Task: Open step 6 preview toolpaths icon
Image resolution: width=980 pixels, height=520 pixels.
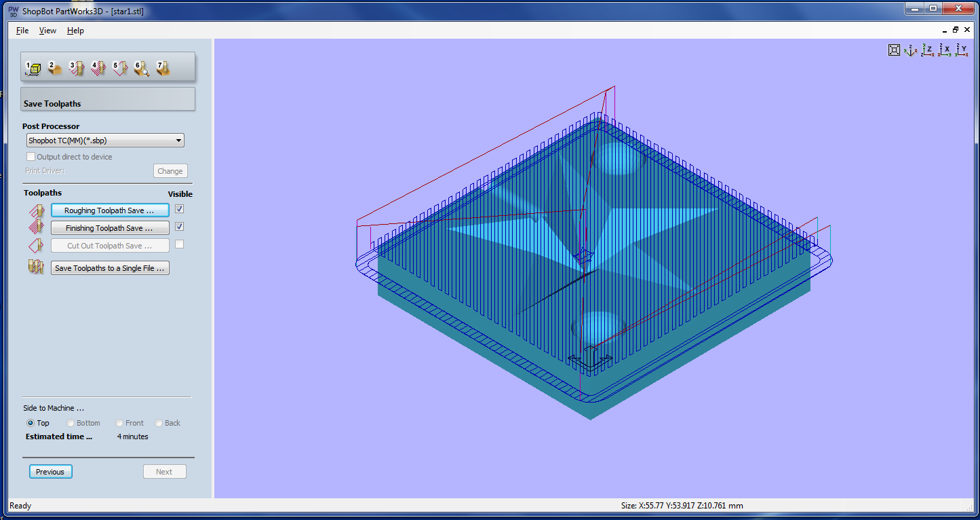Action: click(x=141, y=68)
